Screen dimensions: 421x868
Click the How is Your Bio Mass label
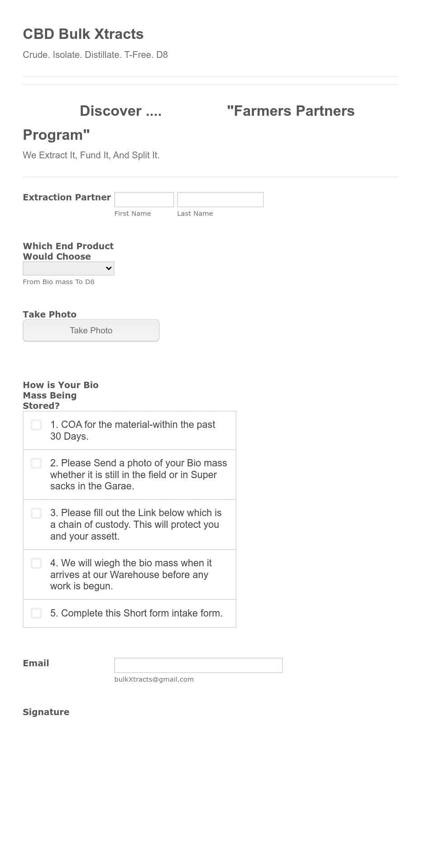pos(61,395)
